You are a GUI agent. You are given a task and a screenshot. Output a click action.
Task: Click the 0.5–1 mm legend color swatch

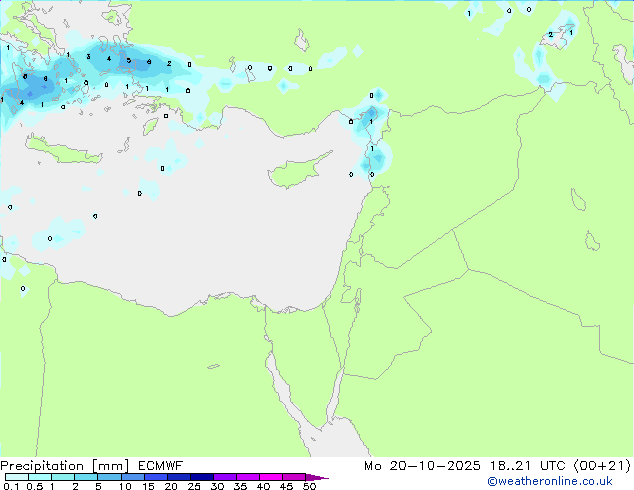pyautogui.click(x=40, y=477)
